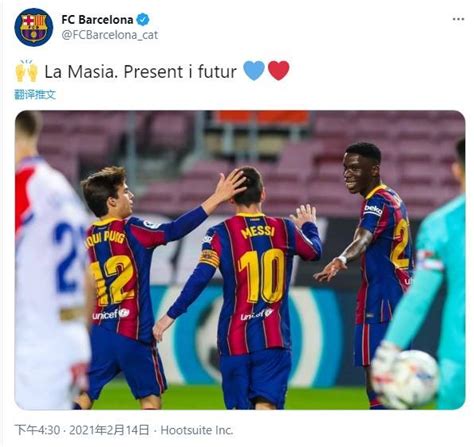Open the match photo in the tweet

pos(240,260)
